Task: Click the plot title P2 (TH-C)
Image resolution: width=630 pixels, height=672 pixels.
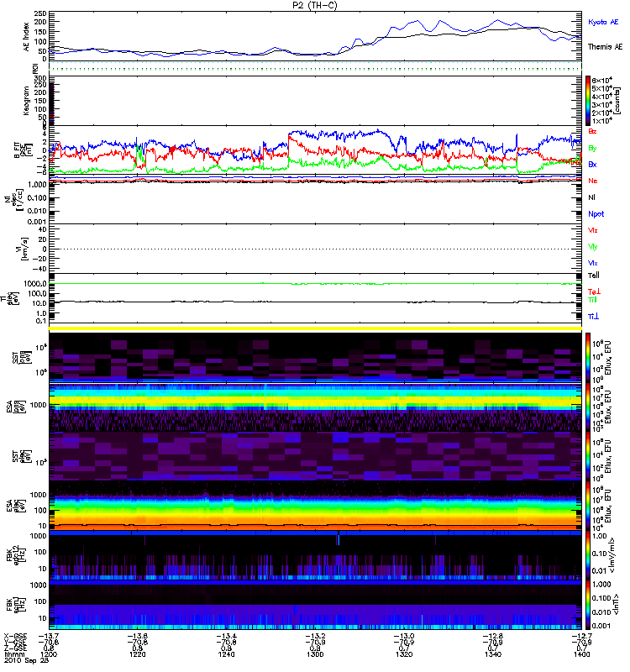Action: (315, 5)
